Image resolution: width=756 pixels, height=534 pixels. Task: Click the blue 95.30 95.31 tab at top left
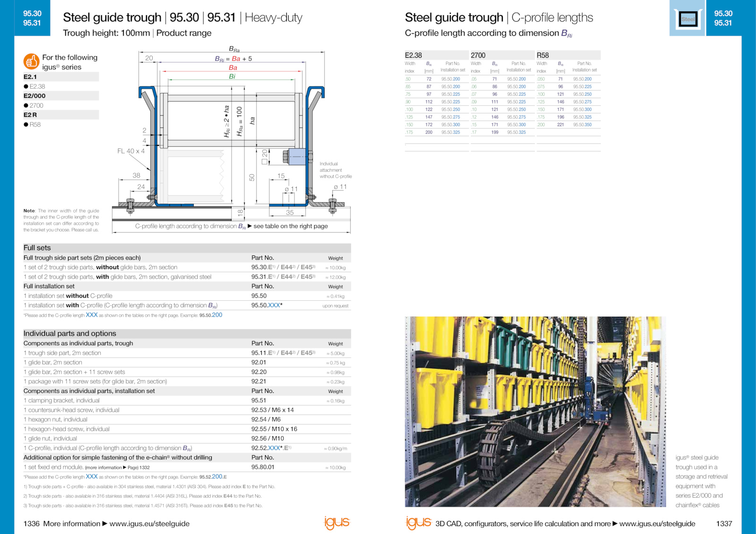click(x=32, y=18)
